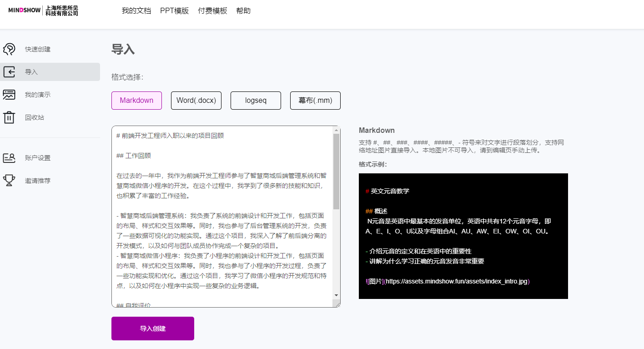Click the textarea resize handle corner
The image size is (644, 349).
pyautogui.click(x=337, y=304)
